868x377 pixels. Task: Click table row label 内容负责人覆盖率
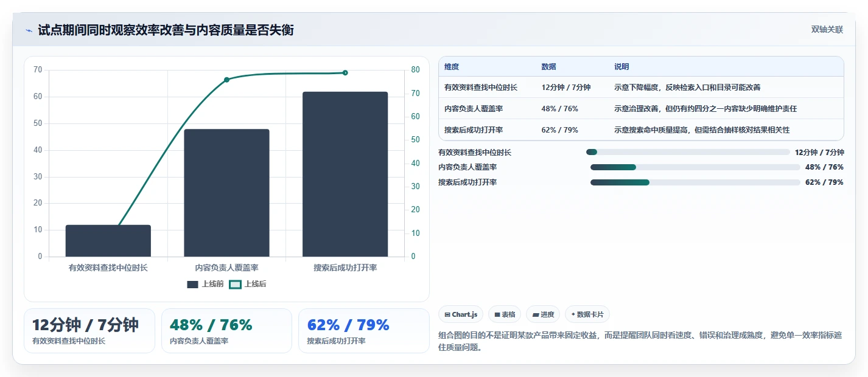(474, 109)
